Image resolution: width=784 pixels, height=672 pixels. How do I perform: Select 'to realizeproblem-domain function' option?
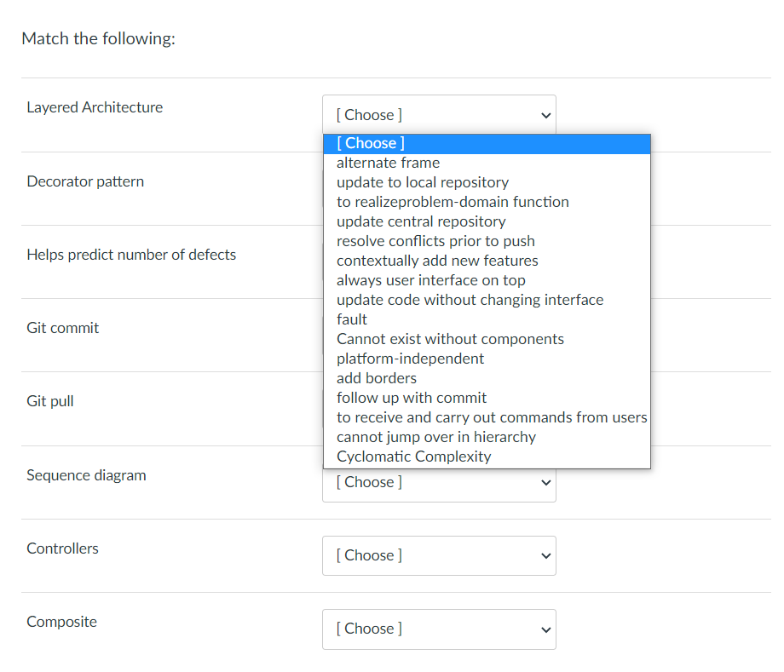(x=487, y=202)
